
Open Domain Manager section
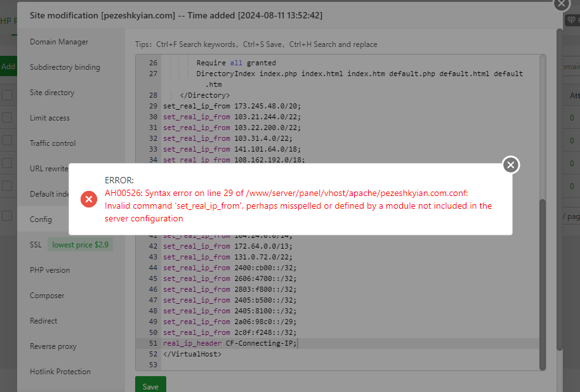[59, 42]
